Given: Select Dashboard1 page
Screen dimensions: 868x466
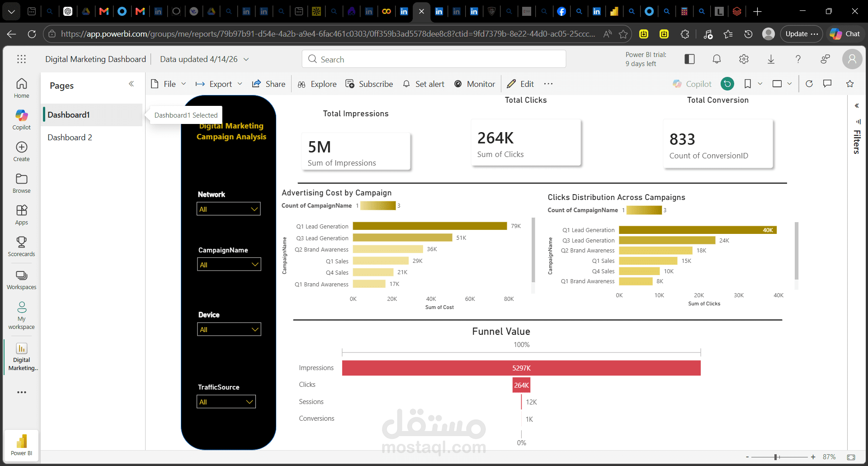Looking at the screenshot, I should 93,115.
